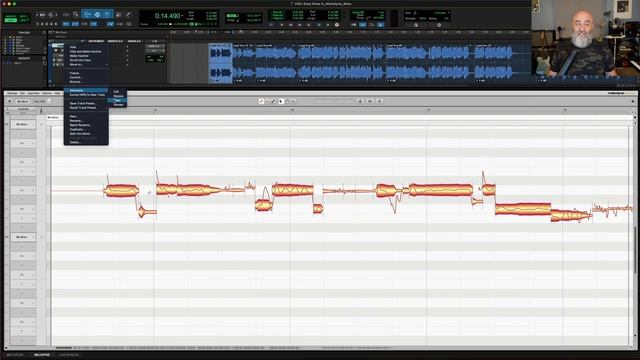Click the selected first clip in the Pro Tools timeline

220,63
